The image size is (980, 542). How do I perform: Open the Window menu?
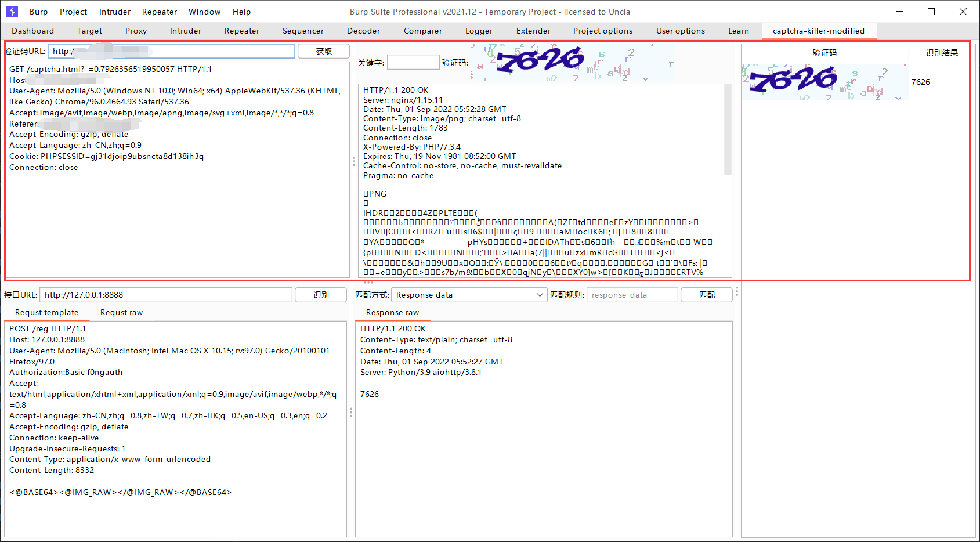click(204, 12)
